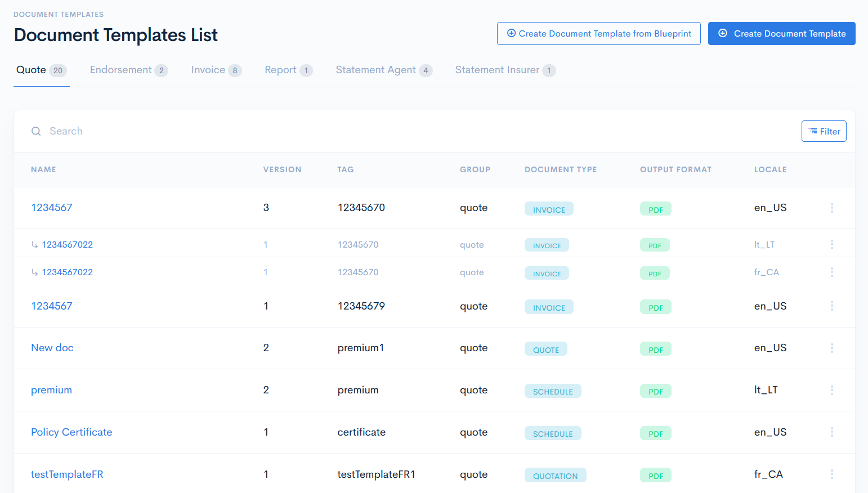Open the three-dot menu for the 1234567 row

pos(832,208)
